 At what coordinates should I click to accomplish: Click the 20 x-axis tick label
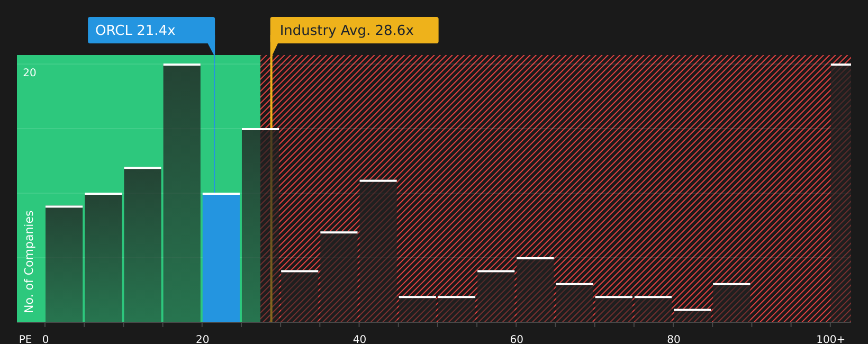point(202,339)
